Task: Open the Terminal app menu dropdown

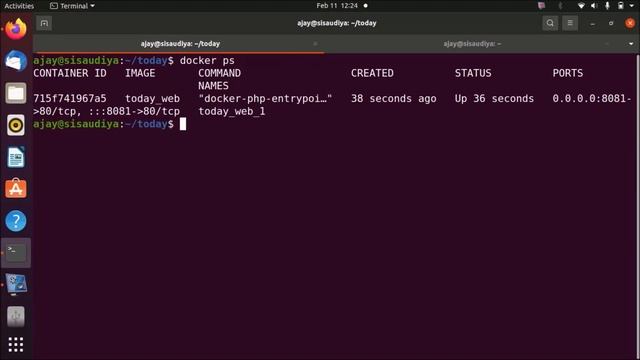Action: click(72, 6)
